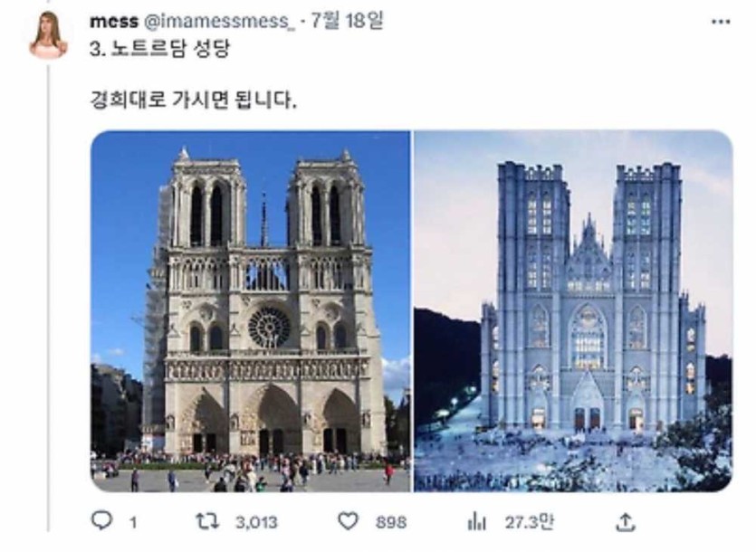The height and width of the screenshot is (552, 756).
Task: Open the Kyung Hee University building photo
Action: 572,311
